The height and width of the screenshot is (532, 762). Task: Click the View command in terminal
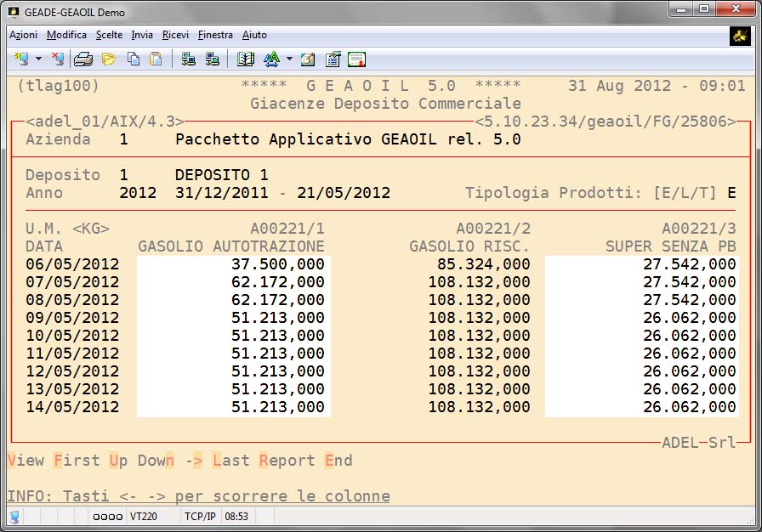26,461
